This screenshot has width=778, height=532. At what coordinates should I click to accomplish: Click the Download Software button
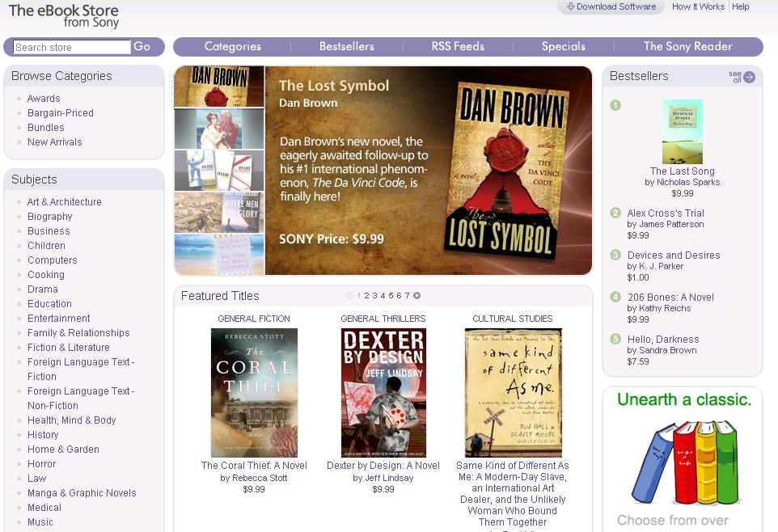click(x=611, y=6)
